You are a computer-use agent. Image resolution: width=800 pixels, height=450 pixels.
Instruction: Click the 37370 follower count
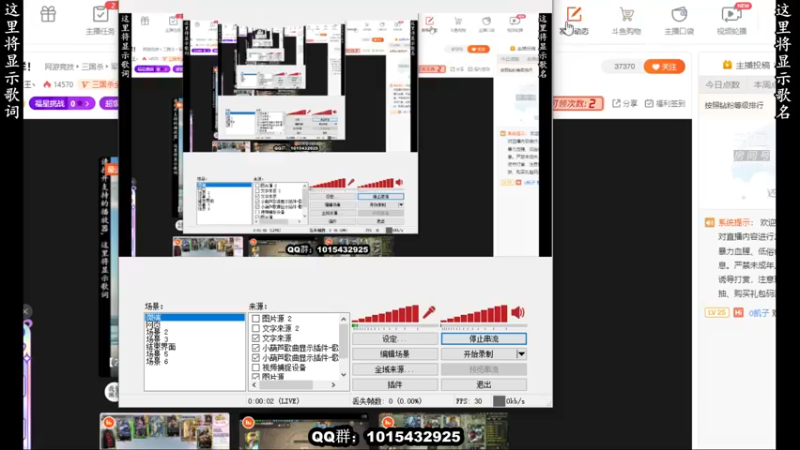(624, 67)
